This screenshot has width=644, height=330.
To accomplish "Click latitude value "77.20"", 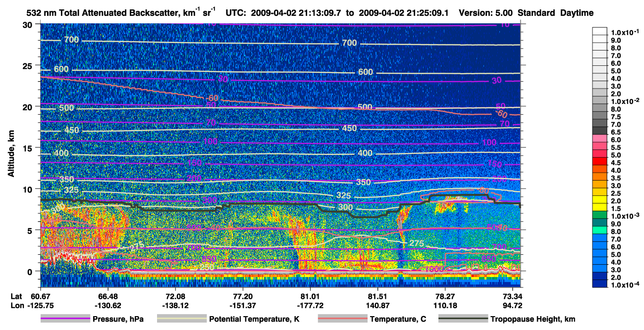I will click(243, 296).
